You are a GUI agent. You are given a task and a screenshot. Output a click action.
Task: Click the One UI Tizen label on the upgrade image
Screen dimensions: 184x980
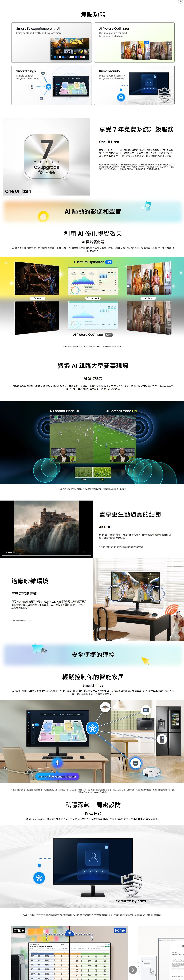pos(18,191)
